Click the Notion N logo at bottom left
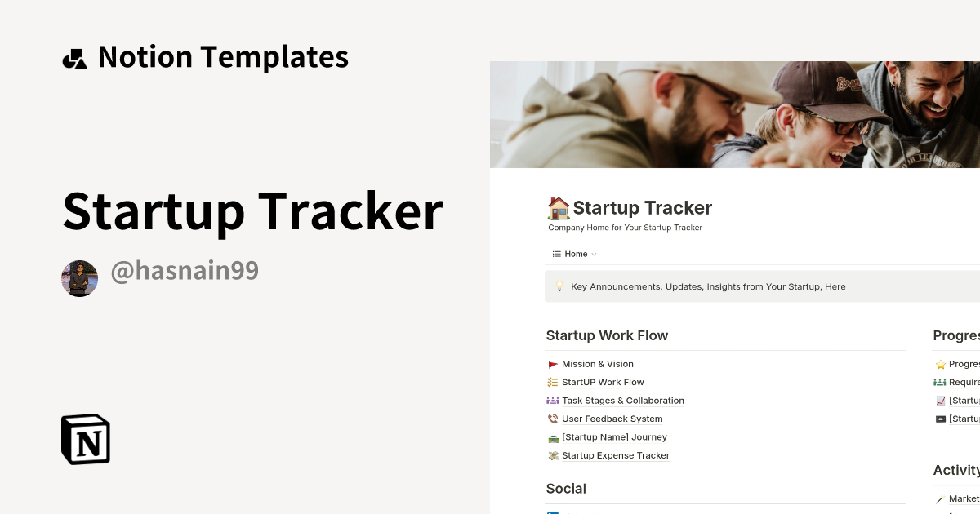This screenshot has width=980, height=514. point(85,439)
